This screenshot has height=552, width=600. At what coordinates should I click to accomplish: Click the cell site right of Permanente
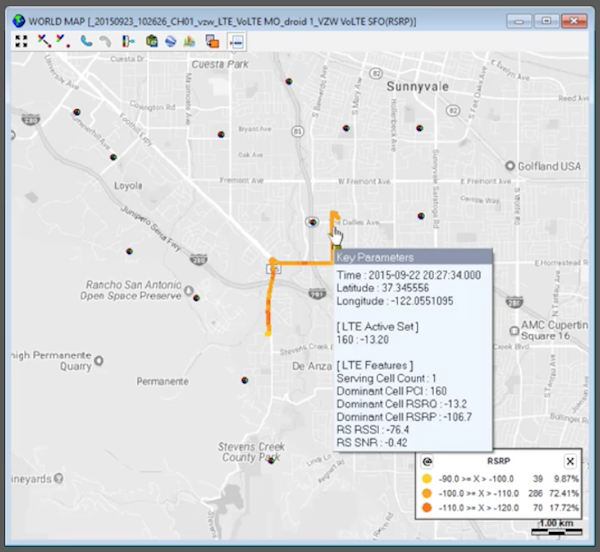click(x=245, y=380)
